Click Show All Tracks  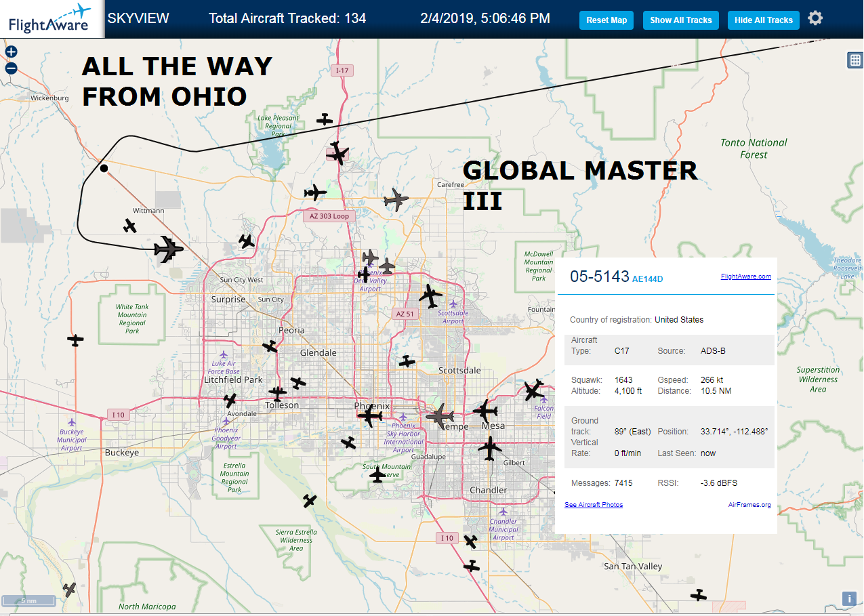(681, 20)
